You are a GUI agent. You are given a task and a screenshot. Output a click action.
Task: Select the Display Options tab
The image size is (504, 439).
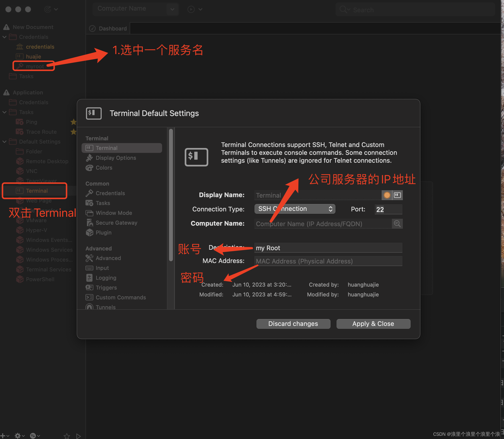tap(116, 157)
